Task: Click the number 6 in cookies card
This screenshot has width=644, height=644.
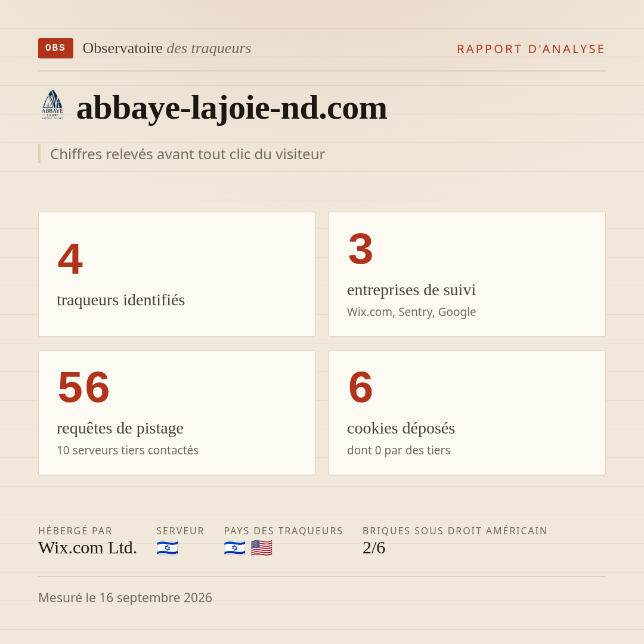Action: pos(361,388)
